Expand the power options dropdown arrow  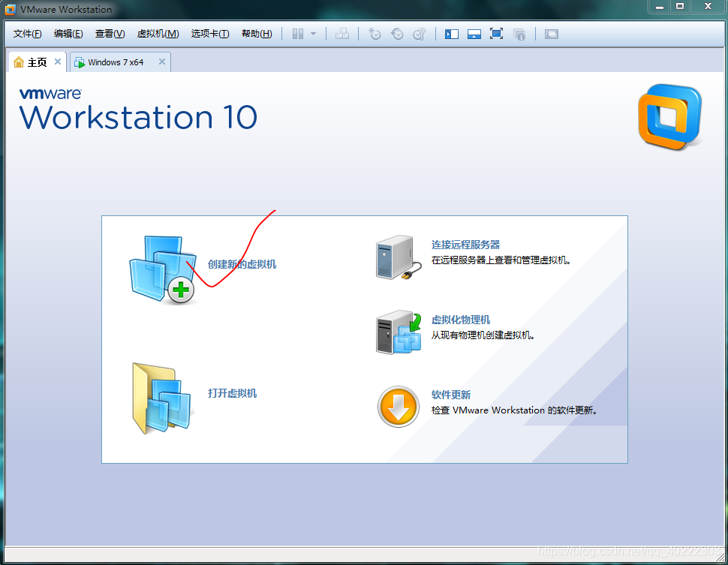coord(314,34)
